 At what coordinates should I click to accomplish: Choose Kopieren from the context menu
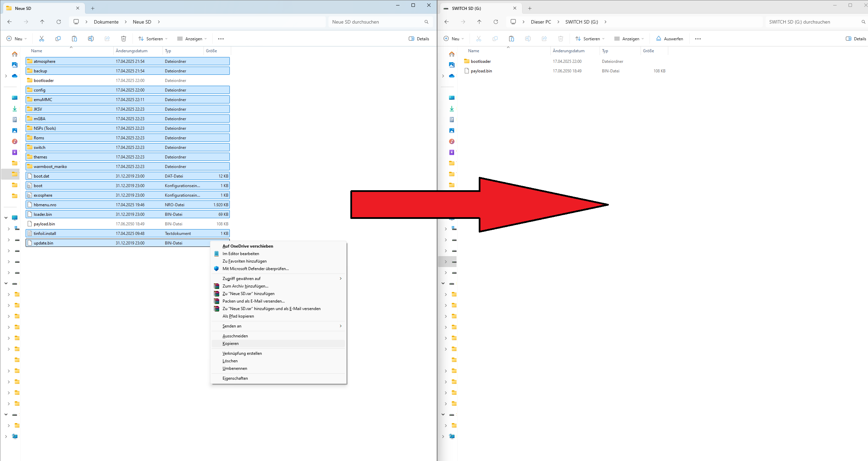click(231, 344)
